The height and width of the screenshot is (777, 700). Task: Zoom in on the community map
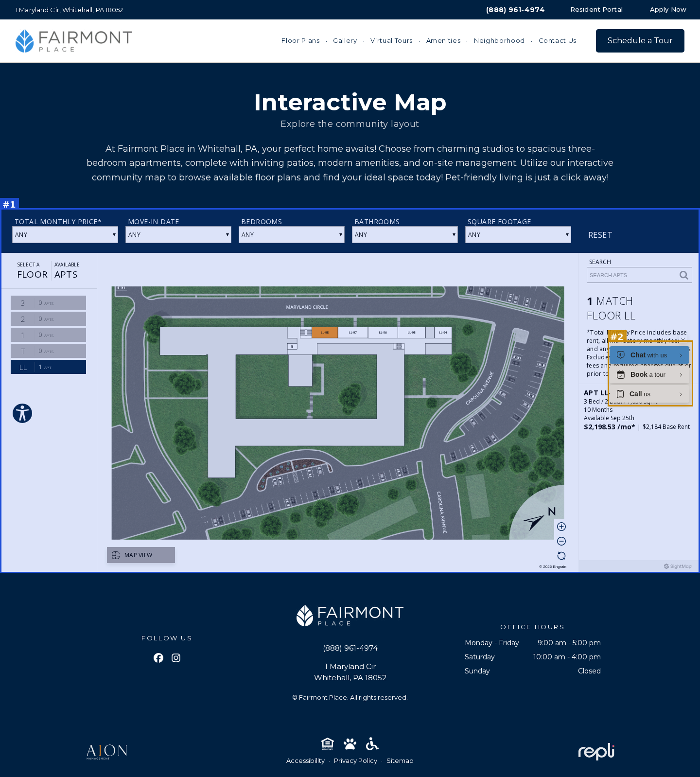(x=561, y=527)
